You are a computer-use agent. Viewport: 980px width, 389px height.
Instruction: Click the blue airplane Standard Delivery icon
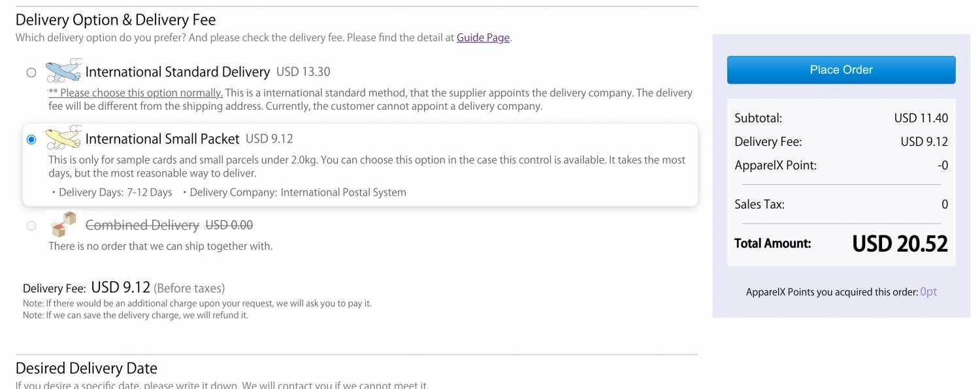63,71
